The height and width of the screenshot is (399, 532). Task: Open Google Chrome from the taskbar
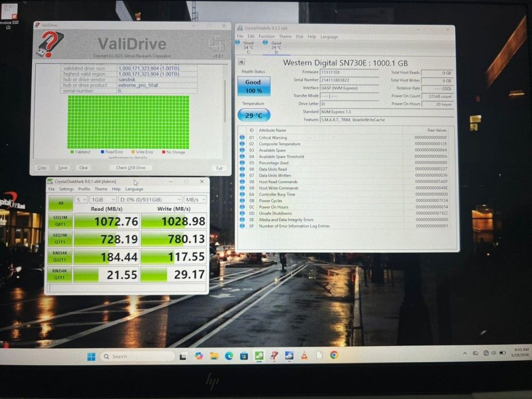[x=334, y=355]
